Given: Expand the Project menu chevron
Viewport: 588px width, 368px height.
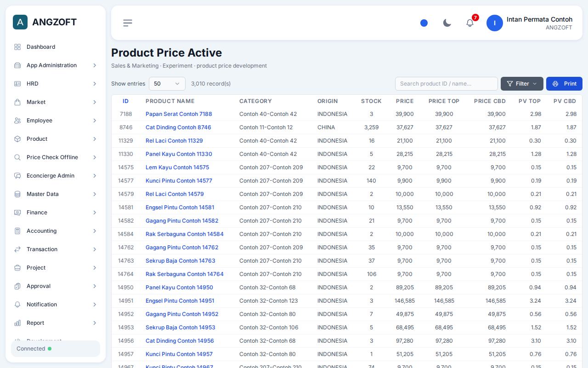Looking at the screenshot, I should tap(95, 268).
